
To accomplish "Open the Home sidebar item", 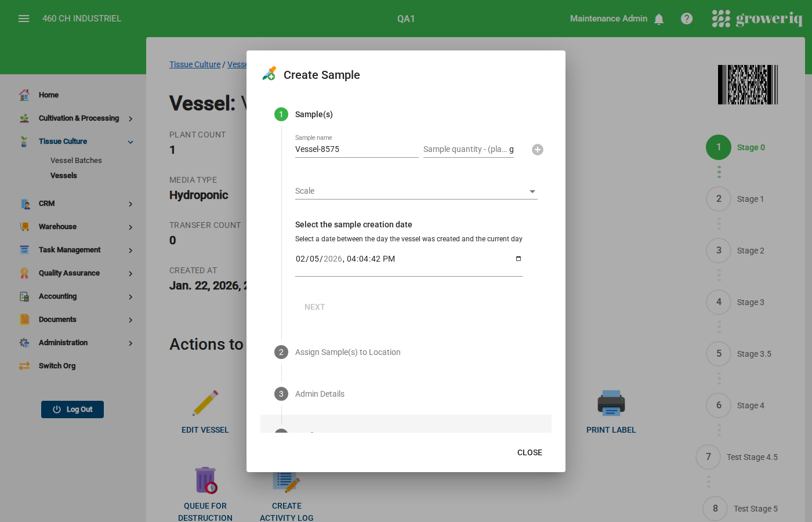I will pos(49,95).
